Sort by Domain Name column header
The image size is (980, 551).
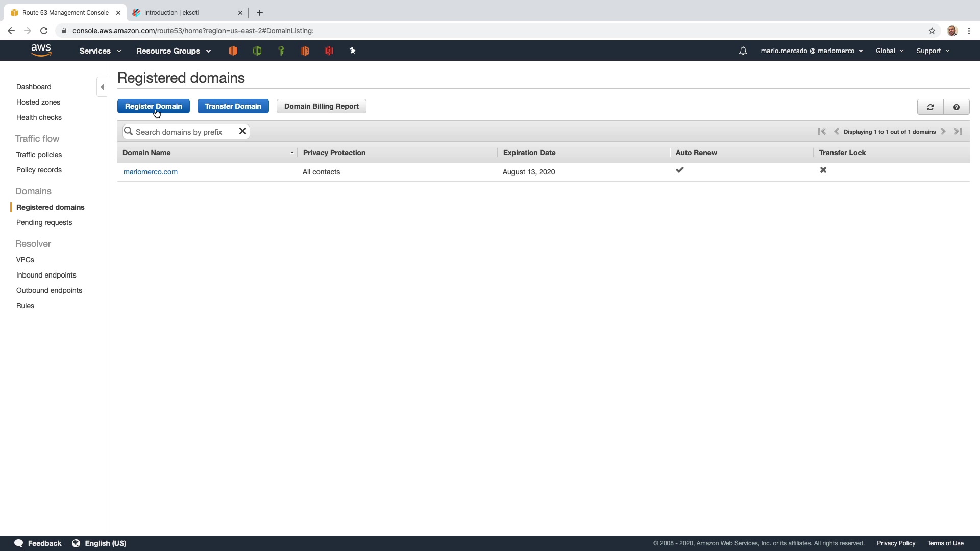click(x=146, y=153)
